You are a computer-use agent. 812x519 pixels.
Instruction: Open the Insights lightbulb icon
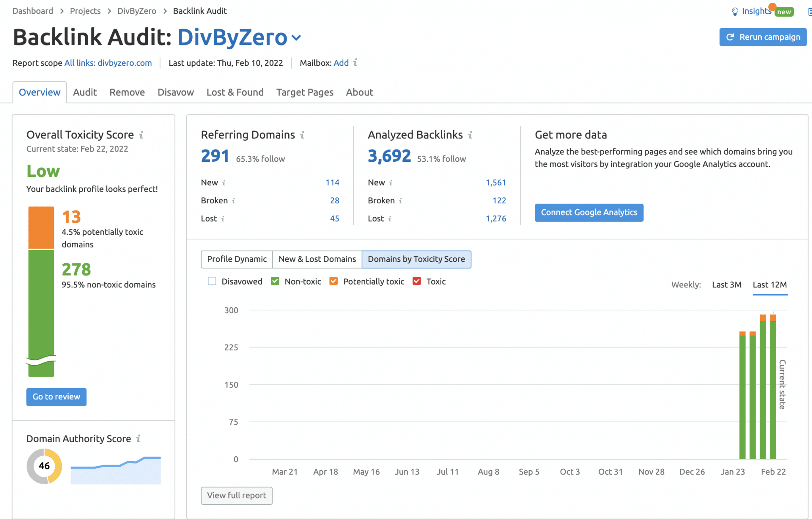(x=735, y=11)
